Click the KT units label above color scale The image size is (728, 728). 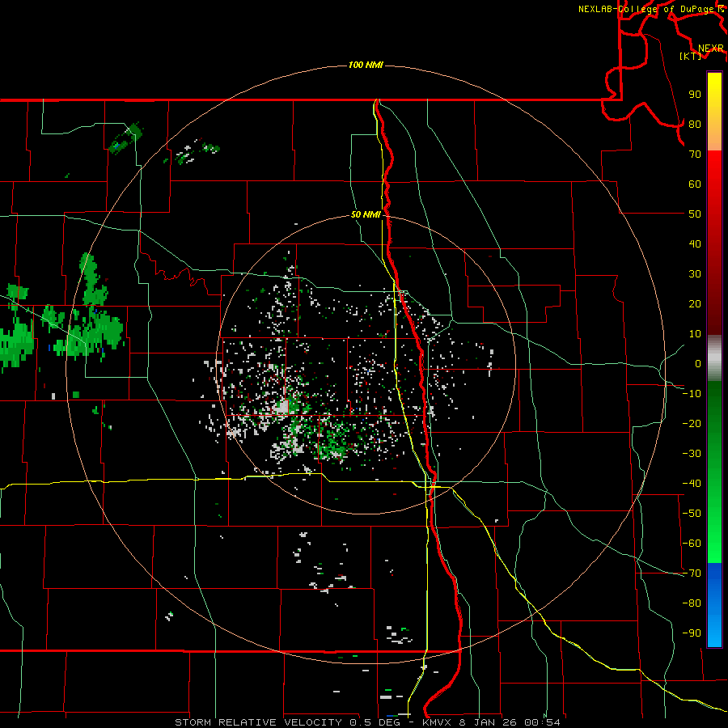[691, 56]
